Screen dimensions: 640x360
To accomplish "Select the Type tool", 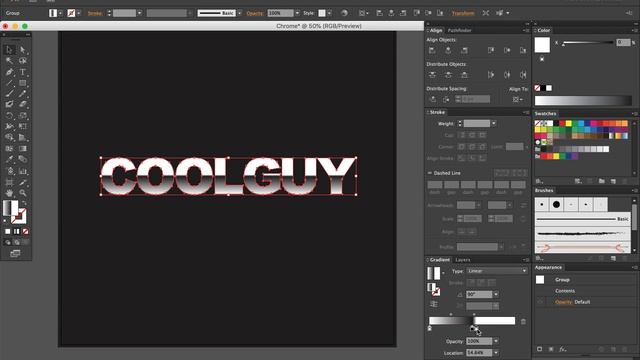I will coord(22,72).
